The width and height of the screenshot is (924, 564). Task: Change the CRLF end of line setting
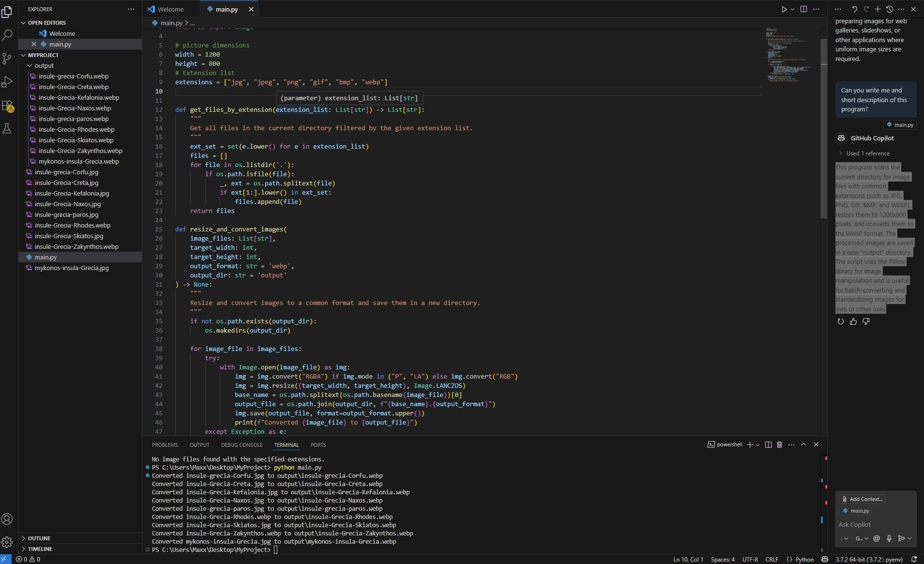tap(772, 559)
